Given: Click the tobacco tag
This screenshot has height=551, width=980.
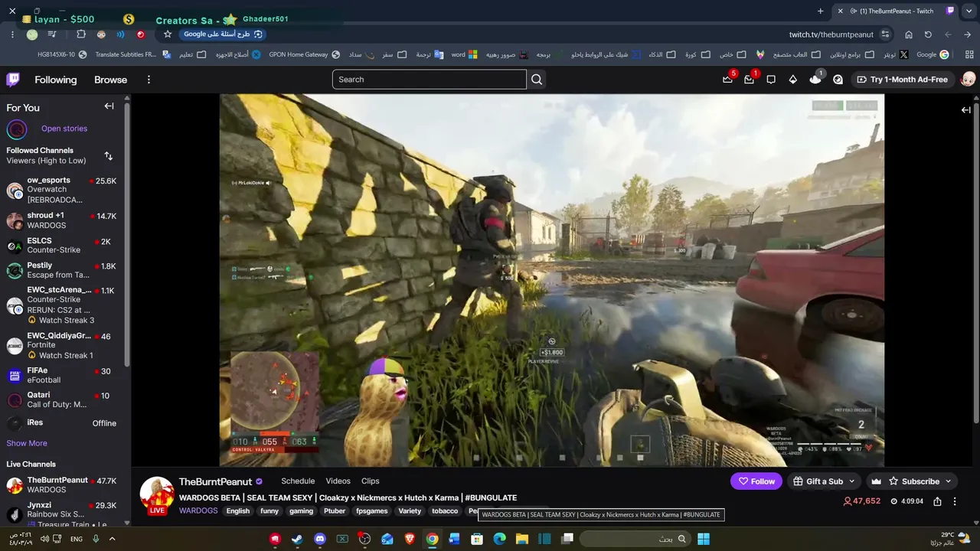Looking at the screenshot, I should (445, 511).
